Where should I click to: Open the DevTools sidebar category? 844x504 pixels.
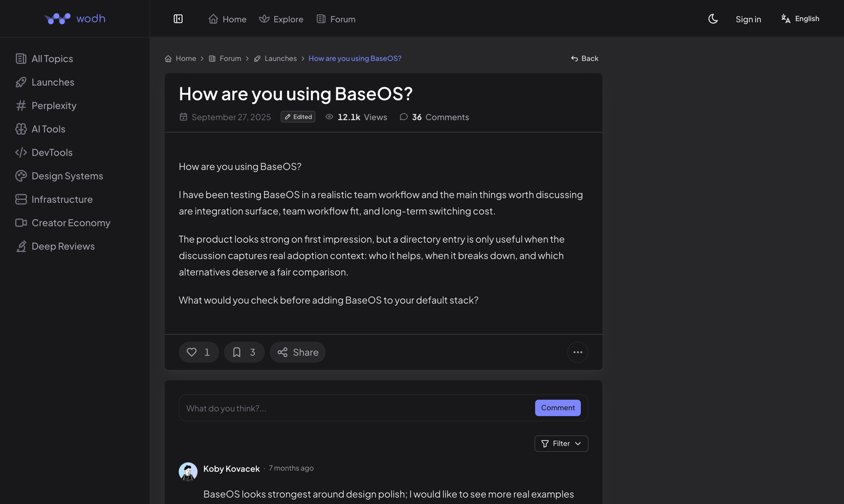44,152
